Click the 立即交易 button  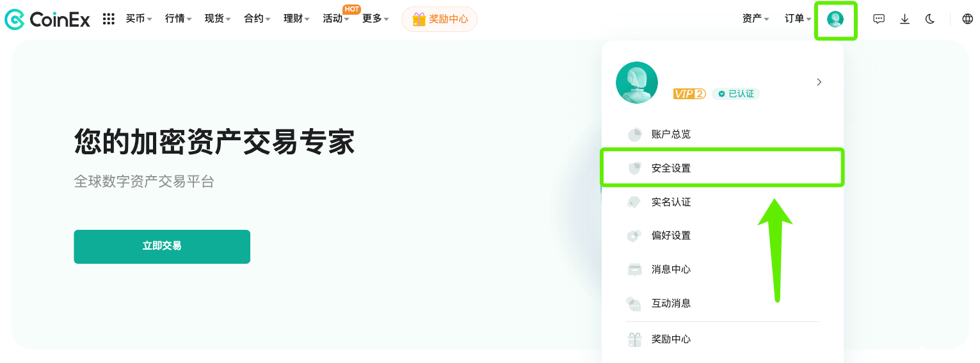(x=162, y=246)
